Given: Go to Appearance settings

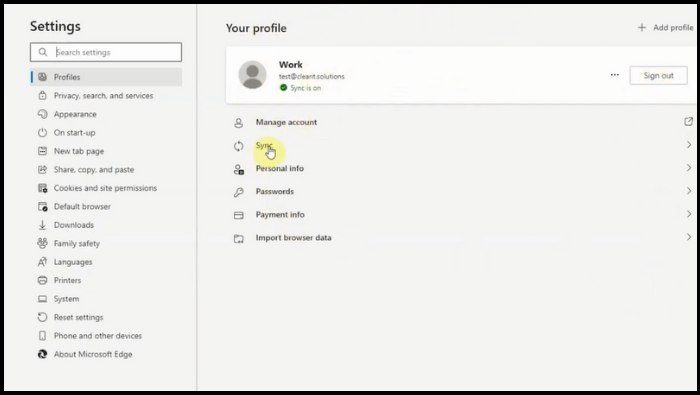Looking at the screenshot, I should pos(106,114).
